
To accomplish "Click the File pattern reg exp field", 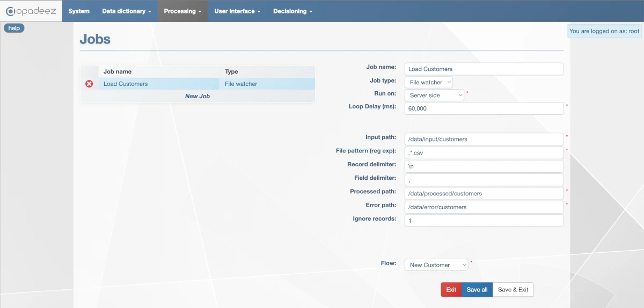I will (484, 152).
